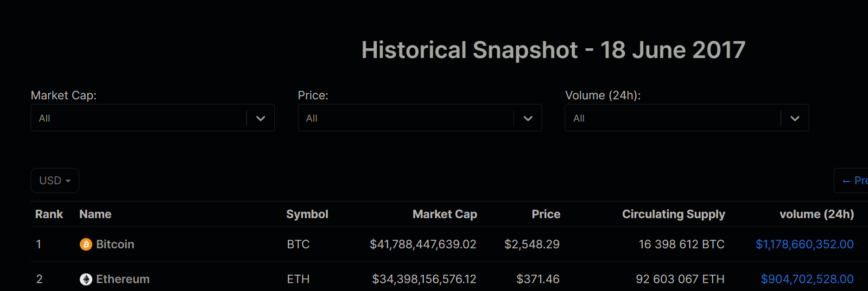Sort by the Circulating Supply column header
The width and height of the screenshot is (868, 291).
point(673,214)
